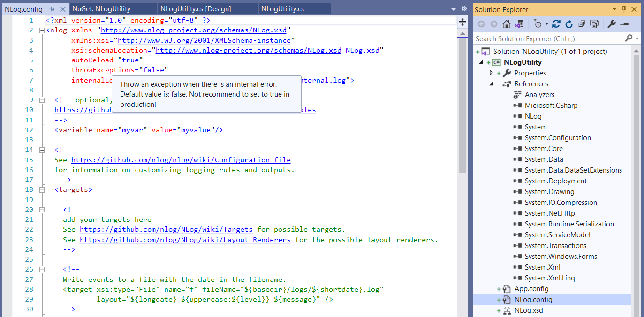Open the nlog wiki Configuration-file link
The image size is (644, 317).
pyautogui.click(x=181, y=160)
